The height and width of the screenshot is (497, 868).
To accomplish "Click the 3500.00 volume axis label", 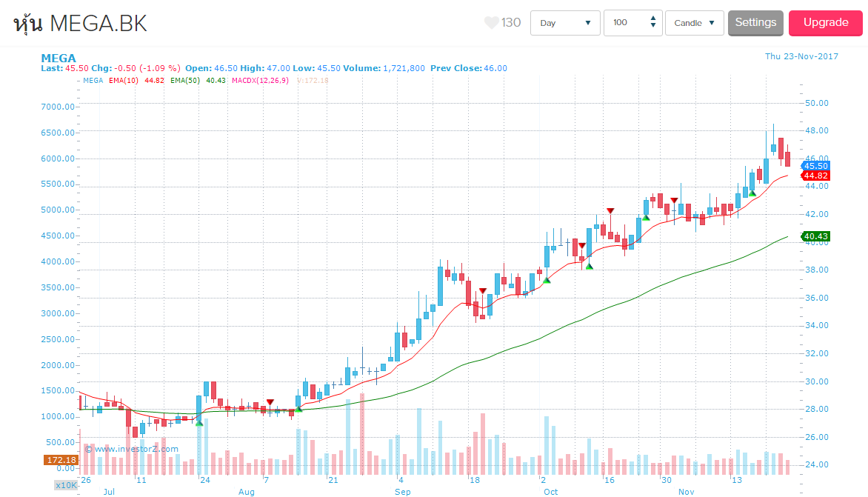I will 58,287.
